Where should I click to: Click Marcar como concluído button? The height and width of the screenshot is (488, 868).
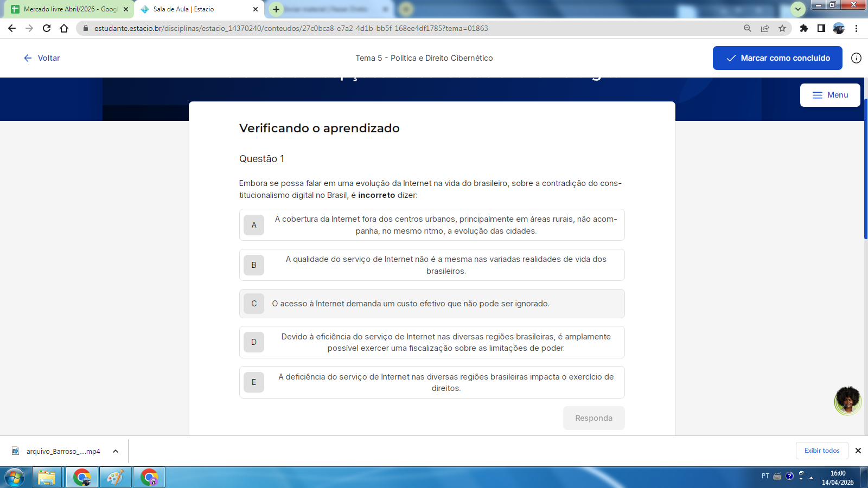(x=777, y=58)
